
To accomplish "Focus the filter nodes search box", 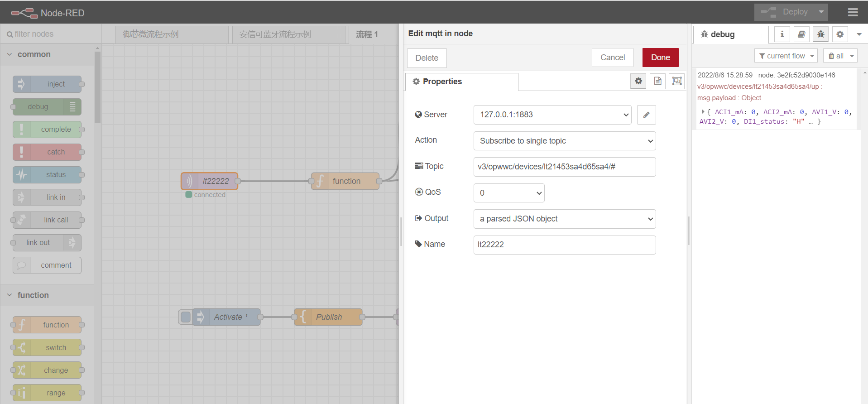I will [x=51, y=34].
